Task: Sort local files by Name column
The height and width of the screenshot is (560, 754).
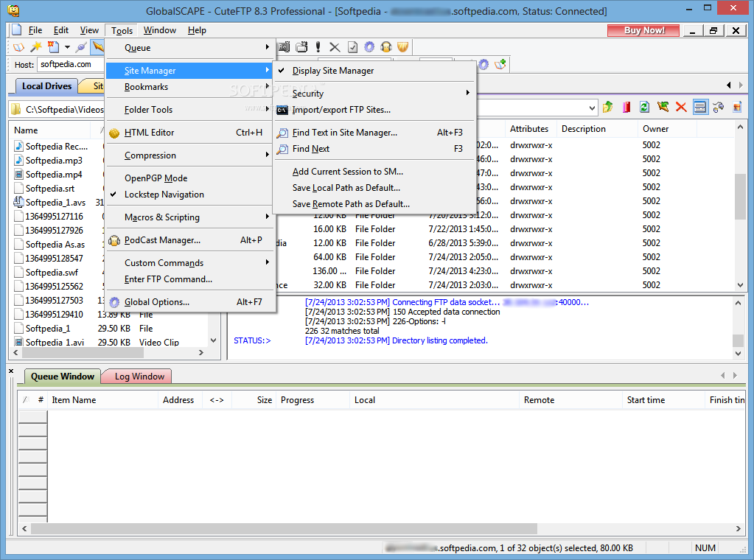Action: click(x=50, y=130)
